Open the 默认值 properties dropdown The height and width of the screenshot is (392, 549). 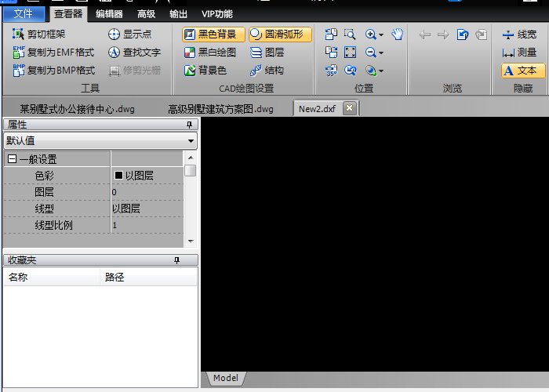tap(100, 140)
